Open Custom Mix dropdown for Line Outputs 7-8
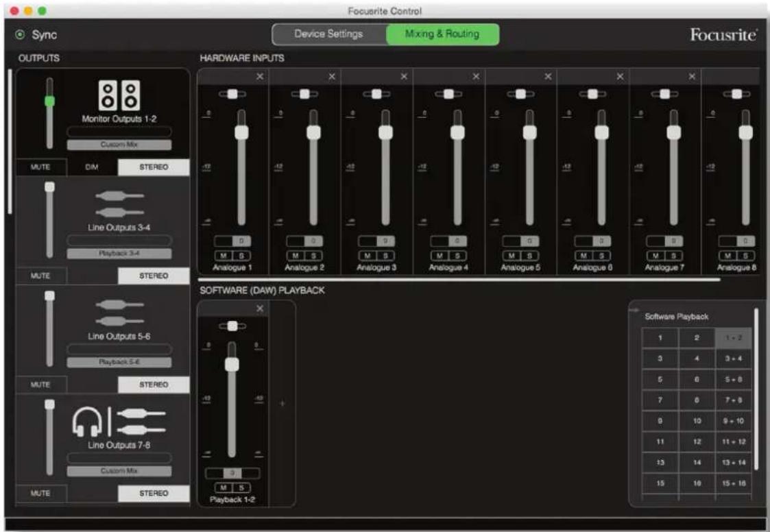The image size is (770, 532). point(119,470)
